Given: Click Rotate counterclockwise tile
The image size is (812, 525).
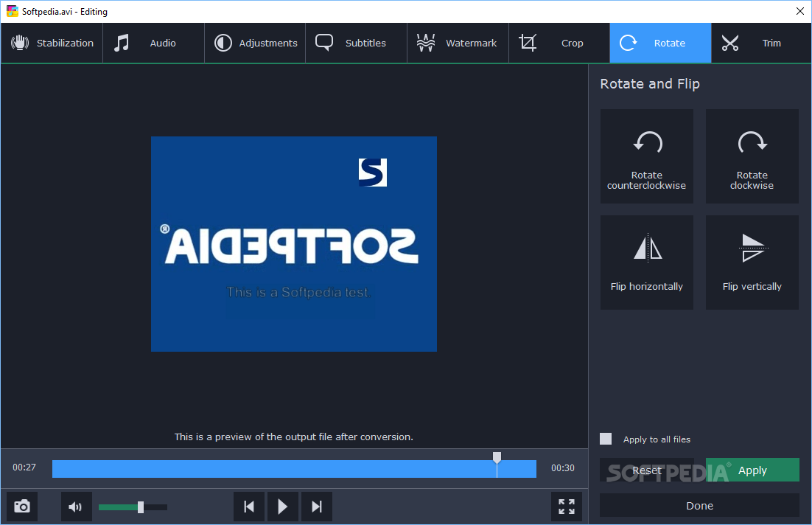Looking at the screenshot, I should click(646, 156).
